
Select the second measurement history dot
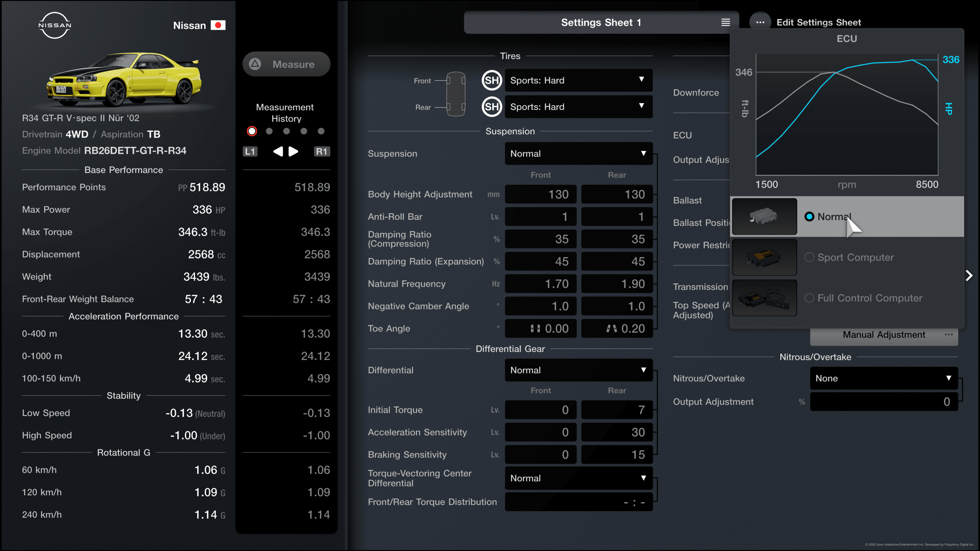click(269, 131)
